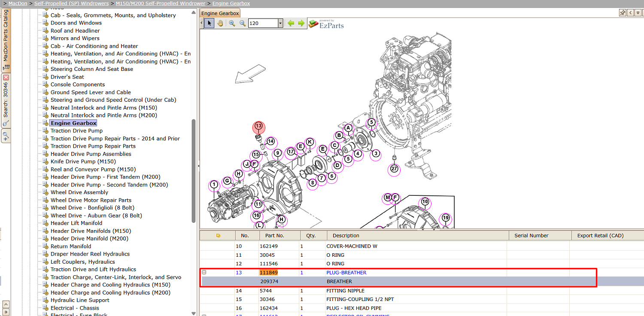This screenshot has width=644, height=316.
Task: Open the Return Manifold tree node
Action: 71,246
